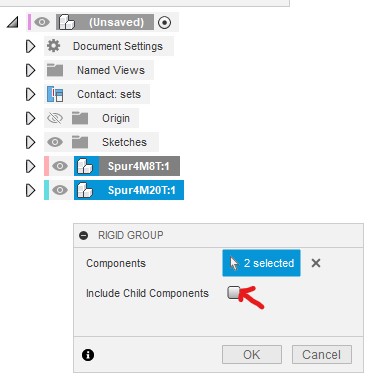Collapse the Rigid Group dialog with minus icon
Image resolution: width=379 pixels, height=390 pixels.
click(x=84, y=235)
